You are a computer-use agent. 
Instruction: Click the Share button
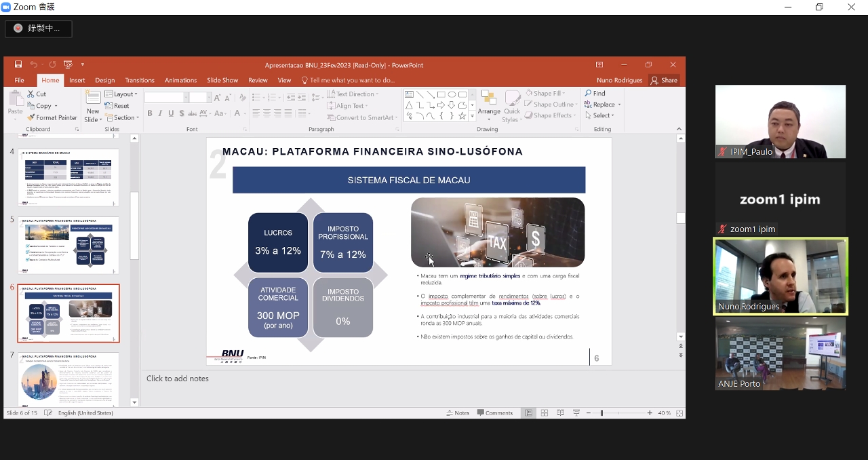coord(664,80)
